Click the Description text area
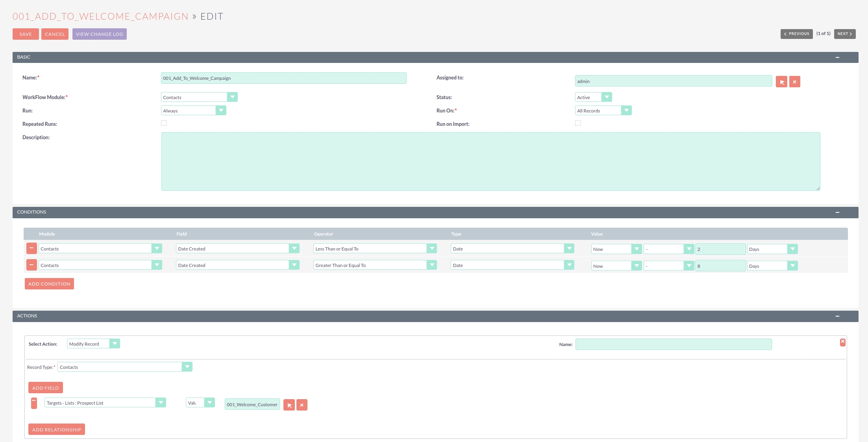 coord(490,162)
